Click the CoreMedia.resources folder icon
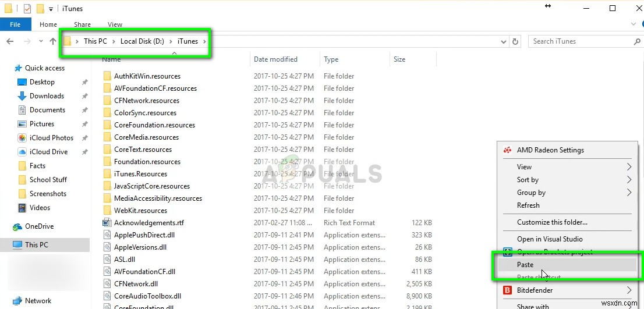 [x=107, y=137]
